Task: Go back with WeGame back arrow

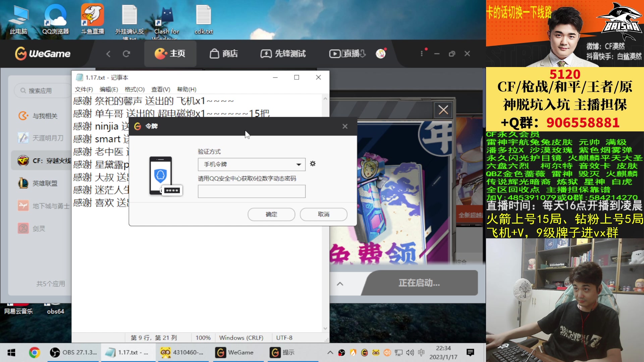Action: [x=108, y=54]
